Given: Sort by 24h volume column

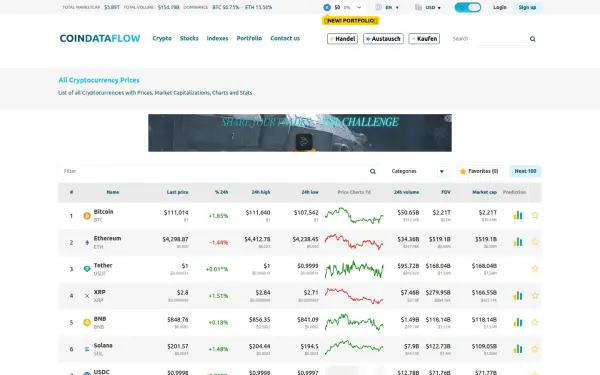Looking at the screenshot, I should [x=406, y=192].
